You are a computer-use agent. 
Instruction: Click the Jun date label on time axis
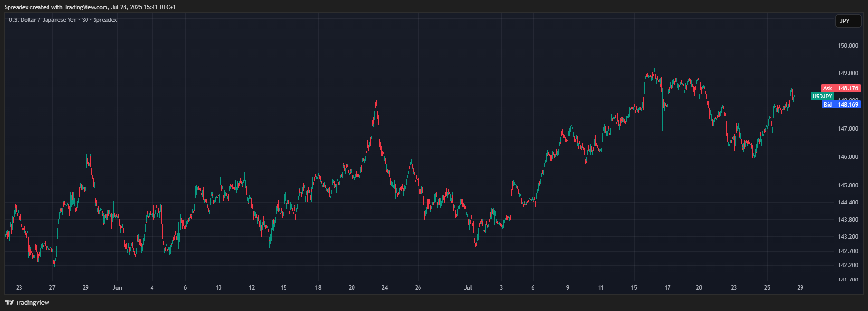117,288
